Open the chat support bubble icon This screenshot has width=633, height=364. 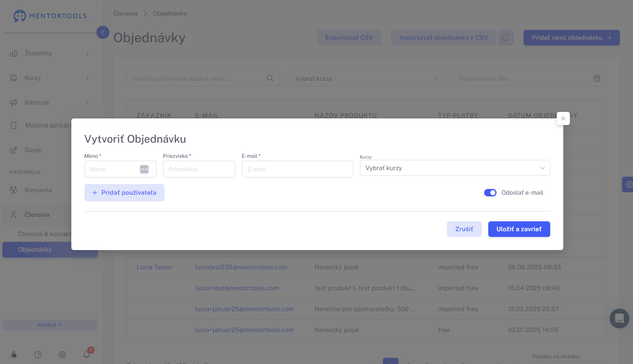[619, 318]
